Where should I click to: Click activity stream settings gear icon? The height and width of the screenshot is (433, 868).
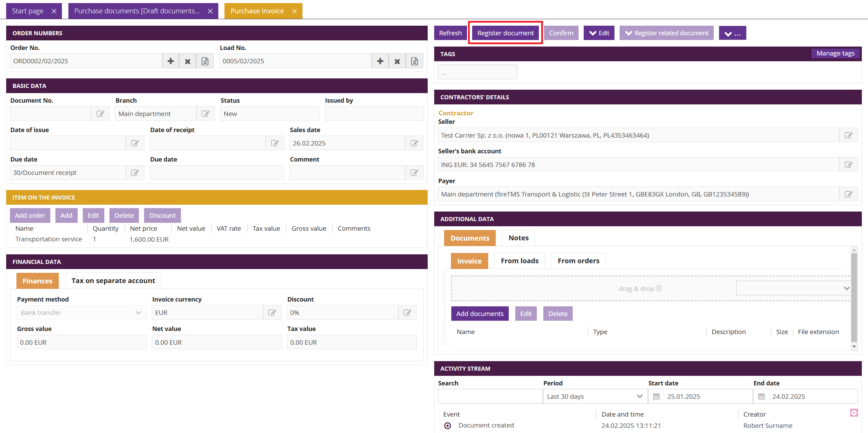pyautogui.click(x=854, y=412)
